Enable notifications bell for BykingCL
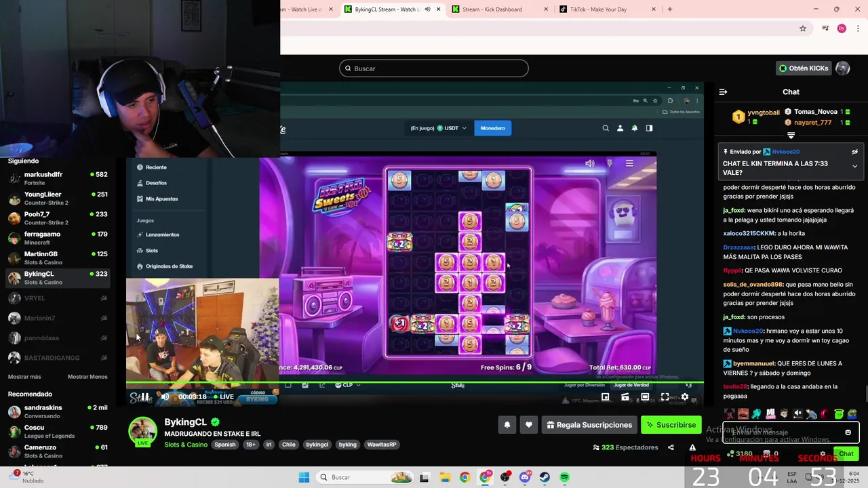The height and width of the screenshot is (488, 868). [507, 425]
